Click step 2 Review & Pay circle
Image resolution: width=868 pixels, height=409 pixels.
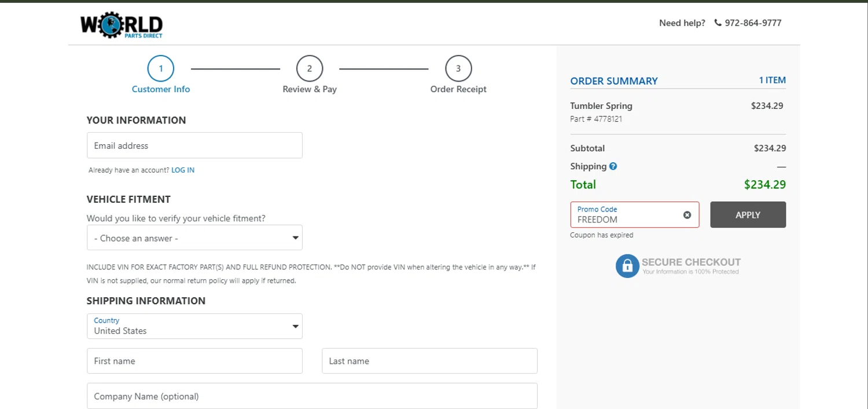point(310,69)
